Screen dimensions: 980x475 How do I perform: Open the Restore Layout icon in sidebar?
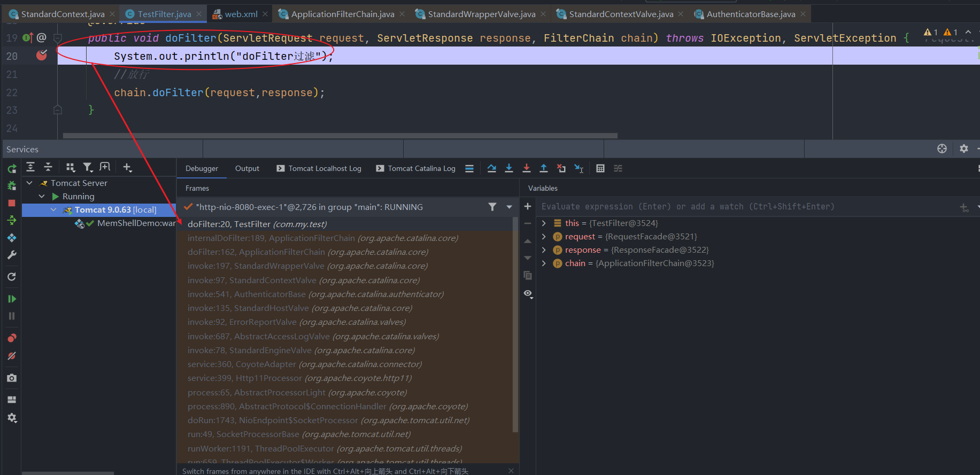[12, 400]
